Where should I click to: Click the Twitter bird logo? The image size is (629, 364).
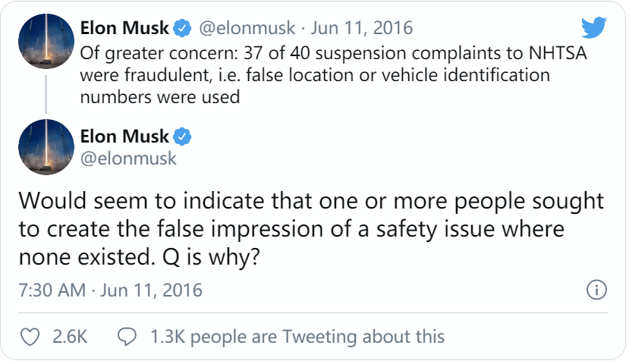594,27
